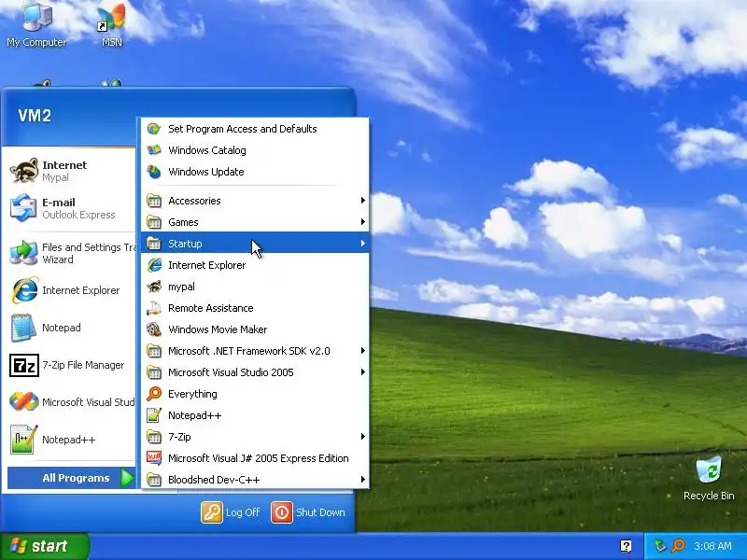The width and height of the screenshot is (747, 560).
Task: Open the Recycle Bin on desktop
Action: (709, 478)
